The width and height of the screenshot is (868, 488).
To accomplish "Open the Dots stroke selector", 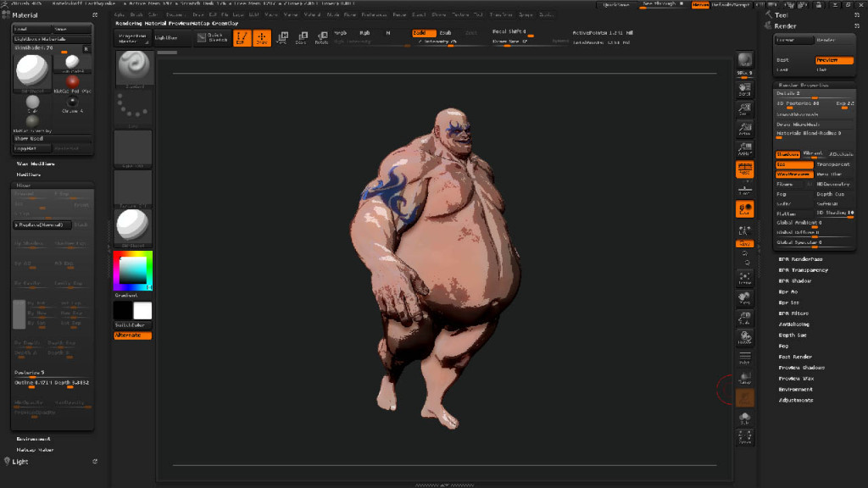I will pos(133,108).
